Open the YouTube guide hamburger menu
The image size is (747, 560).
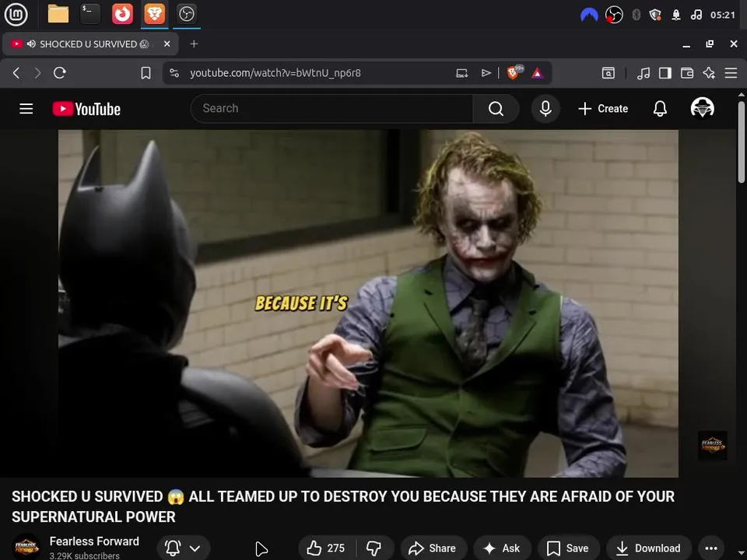[26, 109]
